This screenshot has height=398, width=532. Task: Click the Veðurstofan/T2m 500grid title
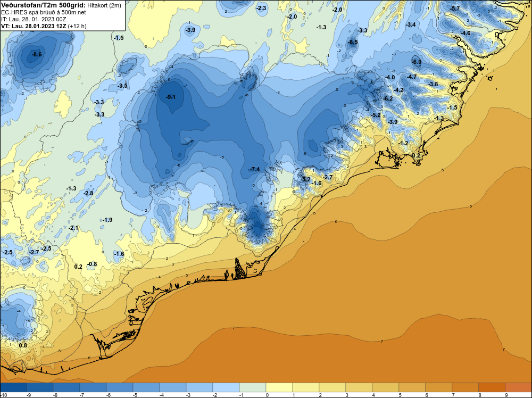(x=44, y=5)
